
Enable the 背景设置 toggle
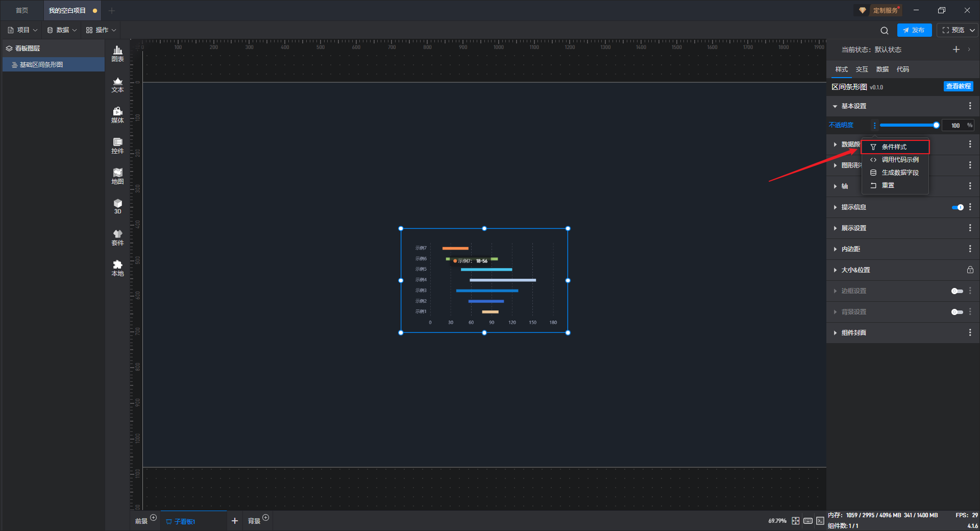tap(957, 312)
